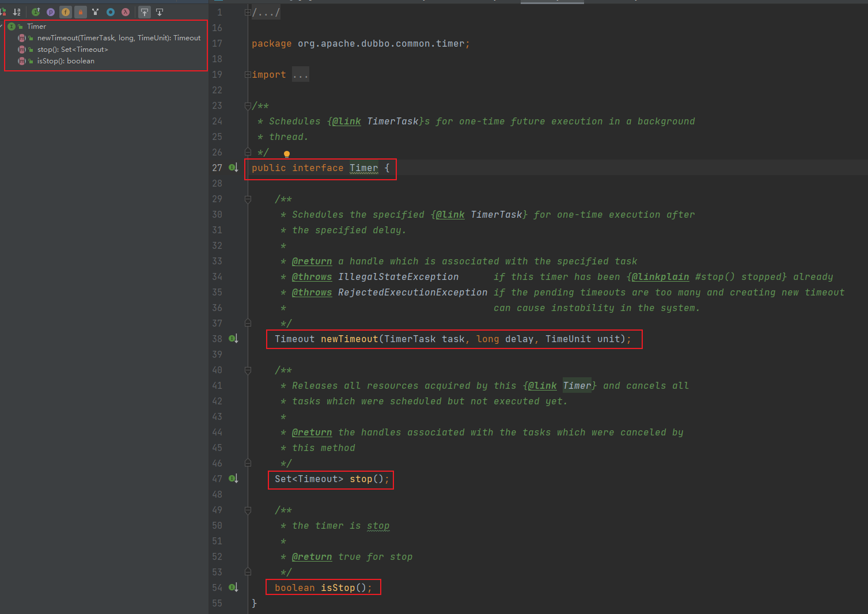This screenshot has height=614, width=868.
Task: Select isStop(): boolean in structure tree
Action: tap(66, 61)
